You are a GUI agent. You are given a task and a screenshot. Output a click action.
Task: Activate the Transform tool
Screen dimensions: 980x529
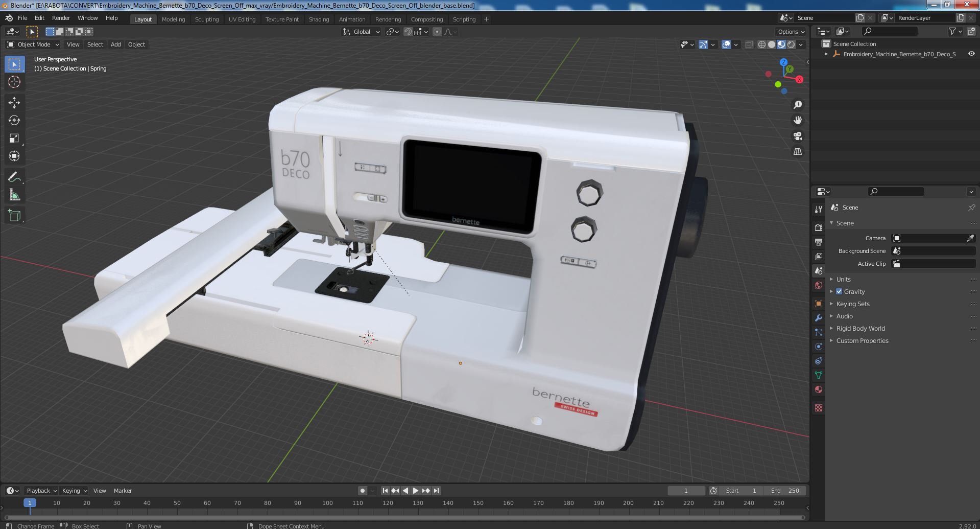[14, 156]
